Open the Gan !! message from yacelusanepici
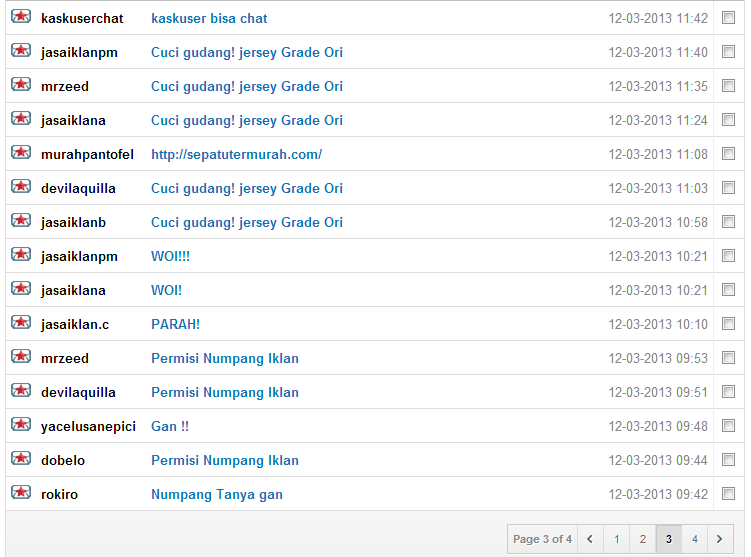The width and height of the screenshot is (751, 557). point(170,426)
